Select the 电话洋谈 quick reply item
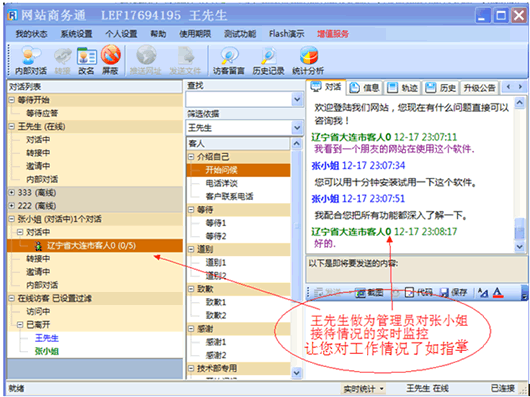530x397 pixels. (221, 183)
